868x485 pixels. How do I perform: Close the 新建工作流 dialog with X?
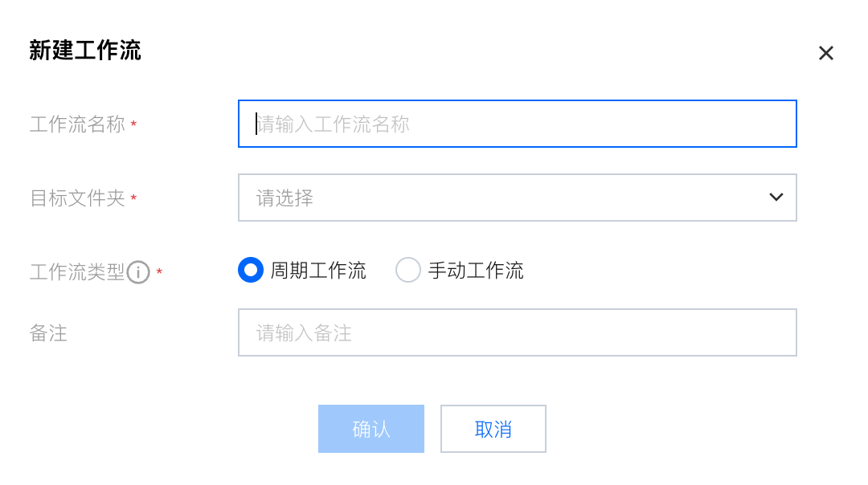[x=826, y=53]
